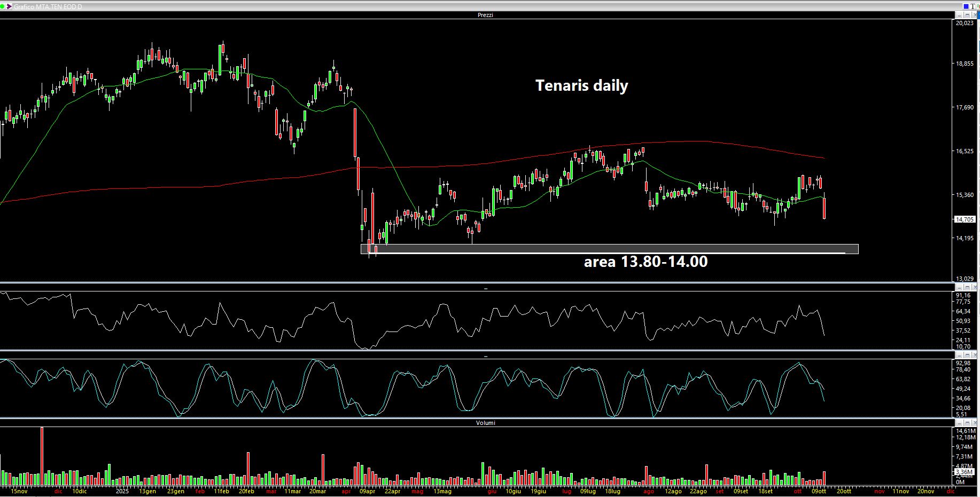The image size is (980, 497).
Task: Select the 'Tenaris daily' chart label
Action: (581, 85)
